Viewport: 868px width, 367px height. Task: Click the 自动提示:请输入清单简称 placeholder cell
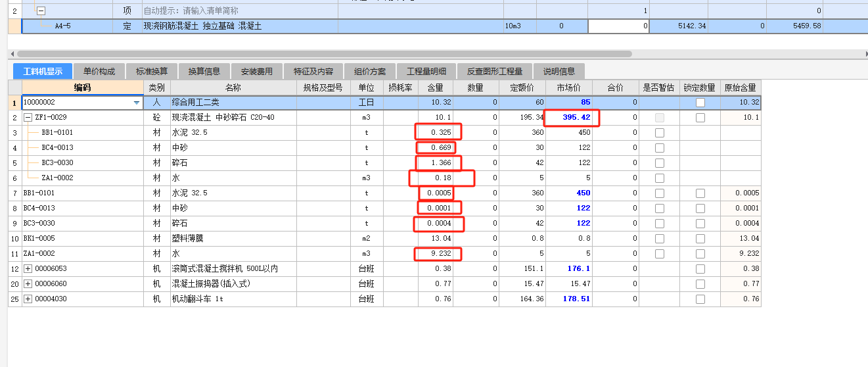click(240, 11)
